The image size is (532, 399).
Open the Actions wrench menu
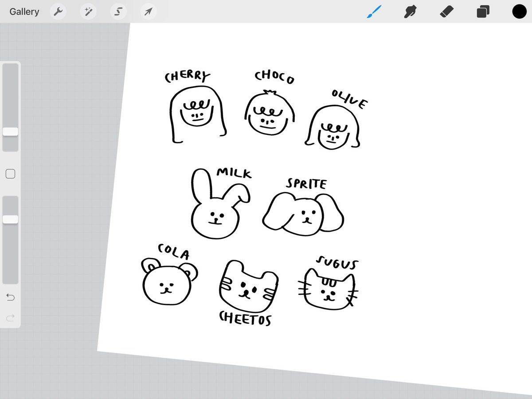click(59, 12)
